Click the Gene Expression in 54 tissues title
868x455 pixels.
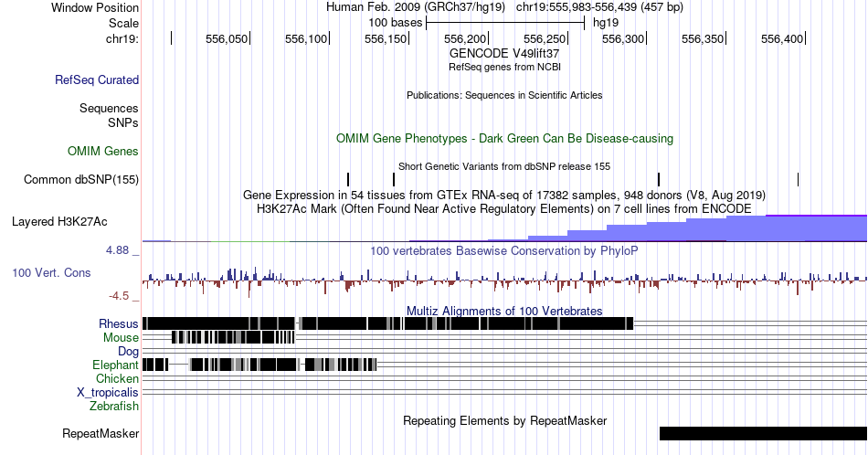coord(504,195)
